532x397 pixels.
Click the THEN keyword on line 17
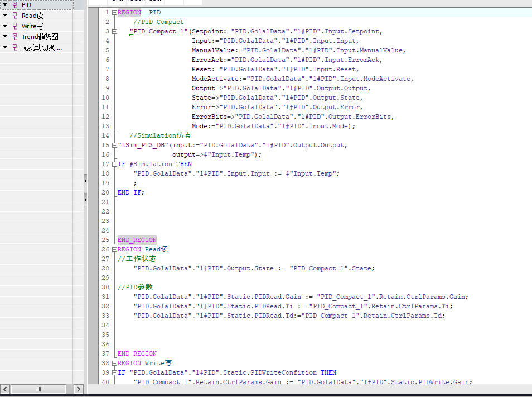184,164
